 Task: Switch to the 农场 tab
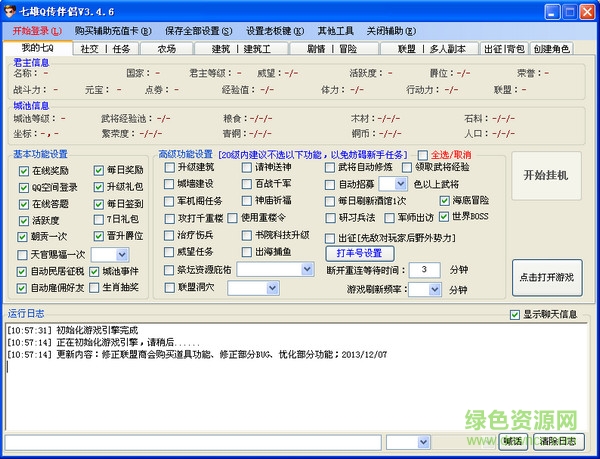click(x=166, y=48)
